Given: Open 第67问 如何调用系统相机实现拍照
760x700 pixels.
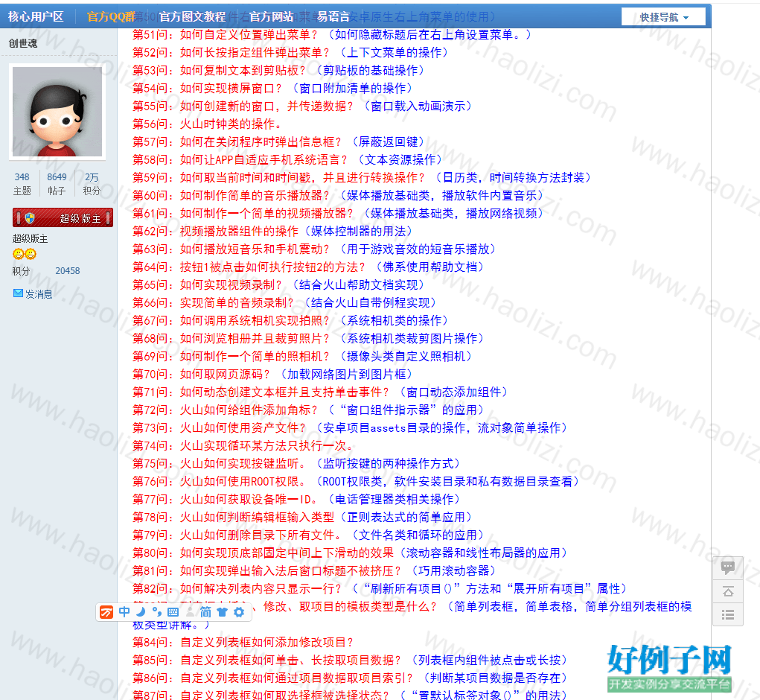Looking at the screenshot, I should [290, 320].
